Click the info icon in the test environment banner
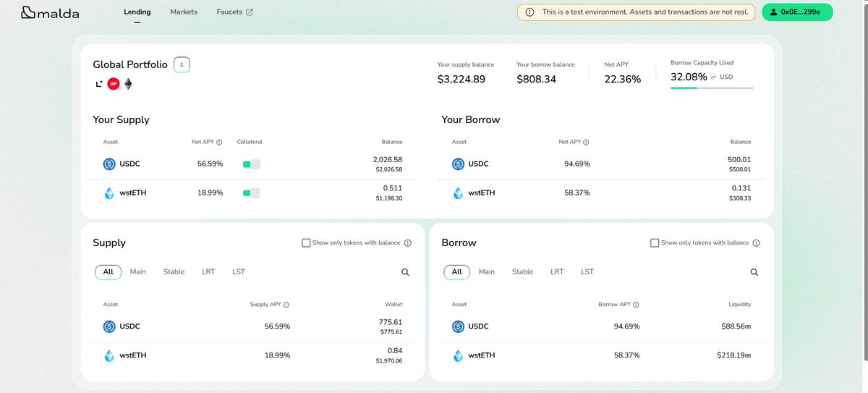868x393 pixels. click(x=529, y=12)
